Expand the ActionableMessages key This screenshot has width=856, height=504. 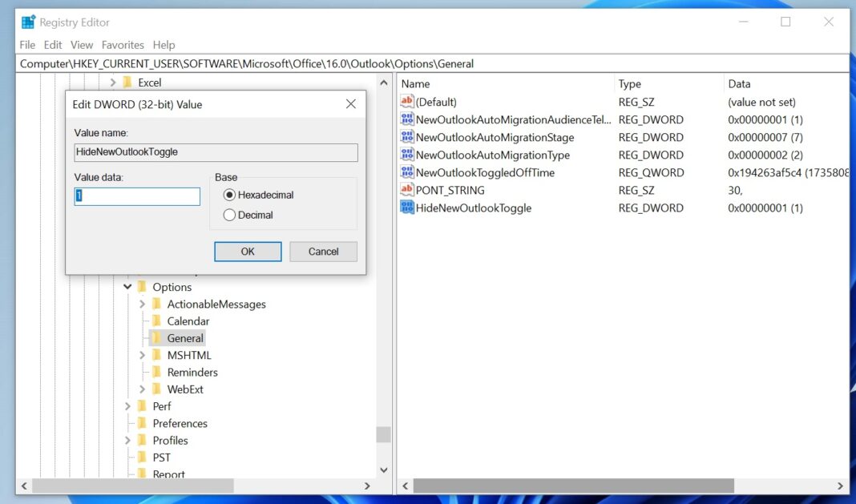point(143,304)
